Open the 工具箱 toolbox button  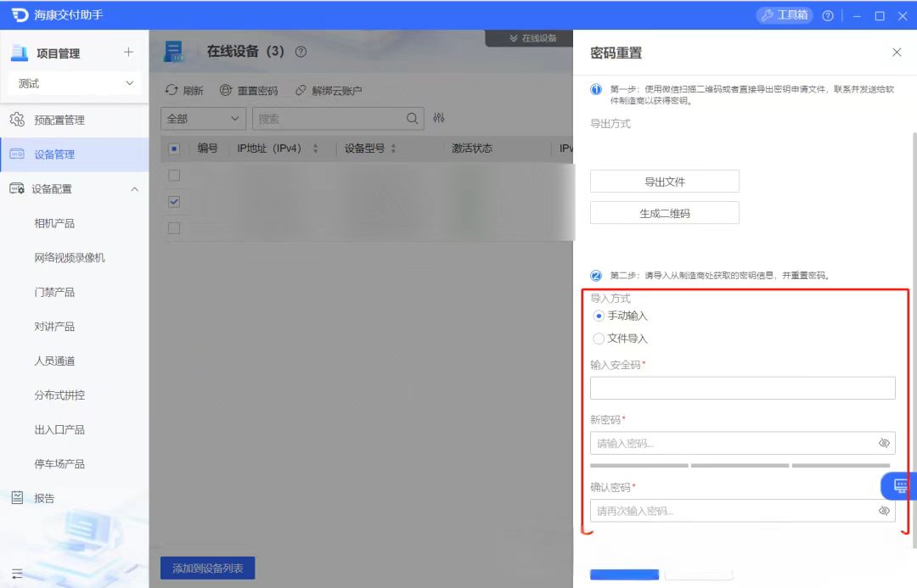click(785, 15)
